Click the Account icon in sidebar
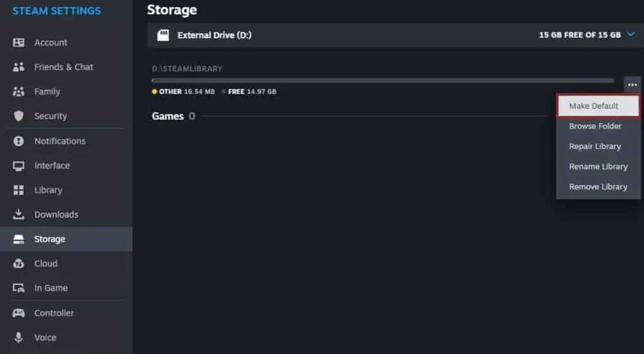The image size is (644, 354). [19, 42]
